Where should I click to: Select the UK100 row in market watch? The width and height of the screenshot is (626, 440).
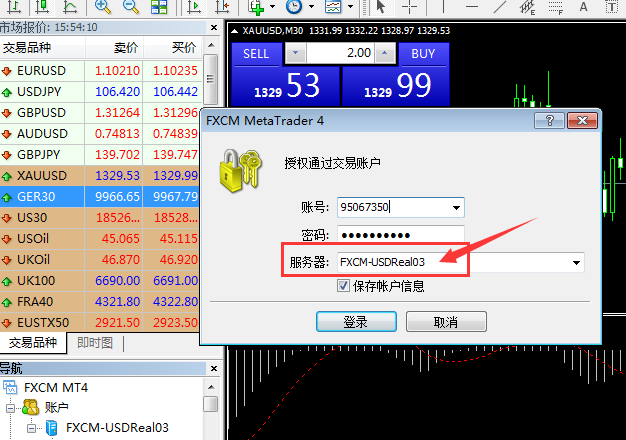[100, 281]
